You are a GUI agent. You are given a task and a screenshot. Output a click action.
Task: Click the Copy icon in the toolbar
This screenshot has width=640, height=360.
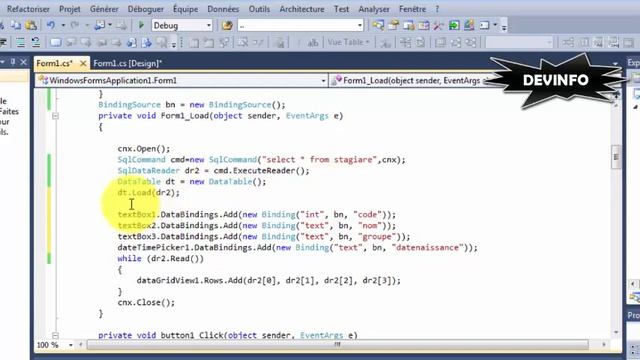pos(16,25)
